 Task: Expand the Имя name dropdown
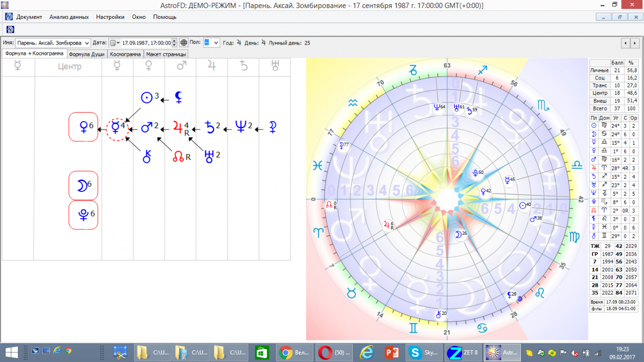[x=87, y=43]
